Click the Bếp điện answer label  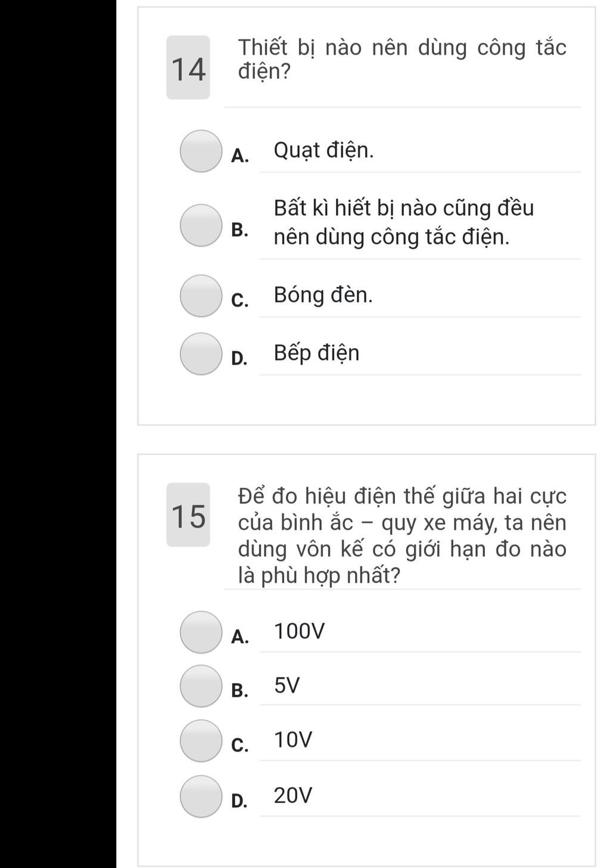coord(316,354)
